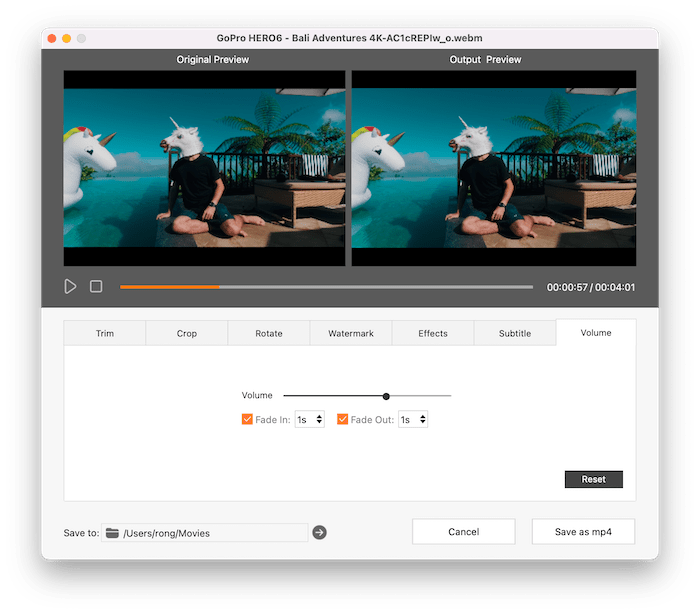The image size is (700, 614).
Task: Click the red close window button
Action: tap(51, 38)
